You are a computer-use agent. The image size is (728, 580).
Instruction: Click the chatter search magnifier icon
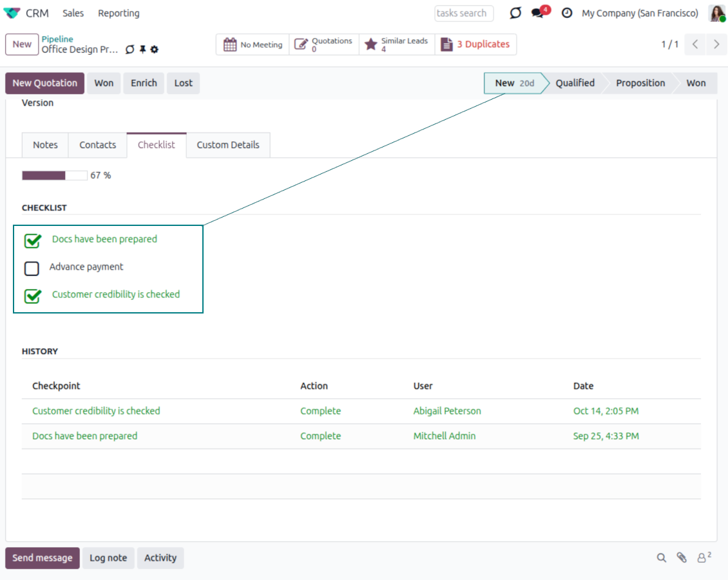661,558
